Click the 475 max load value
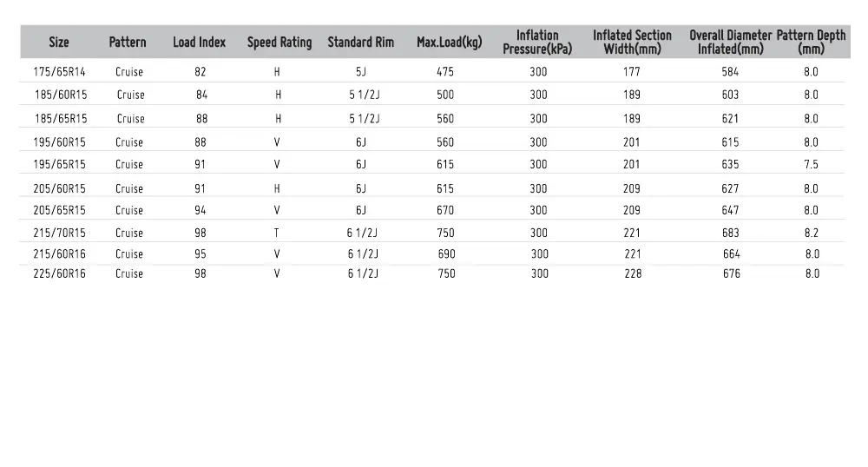 point(445,72)
